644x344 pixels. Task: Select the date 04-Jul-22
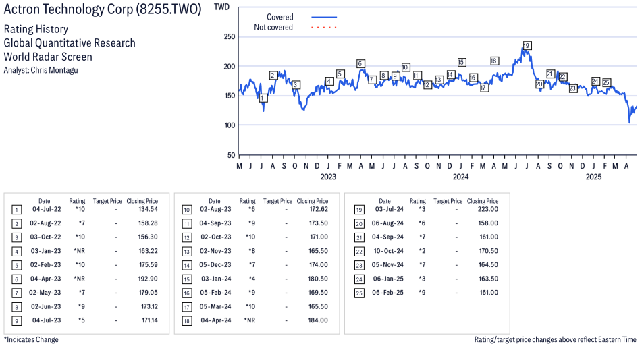(47, 209)
